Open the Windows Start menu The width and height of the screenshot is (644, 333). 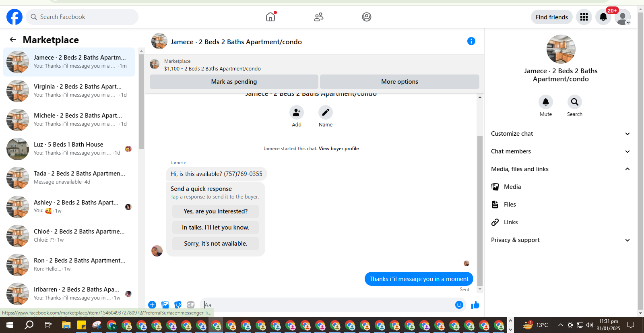(x=10, y=325)
